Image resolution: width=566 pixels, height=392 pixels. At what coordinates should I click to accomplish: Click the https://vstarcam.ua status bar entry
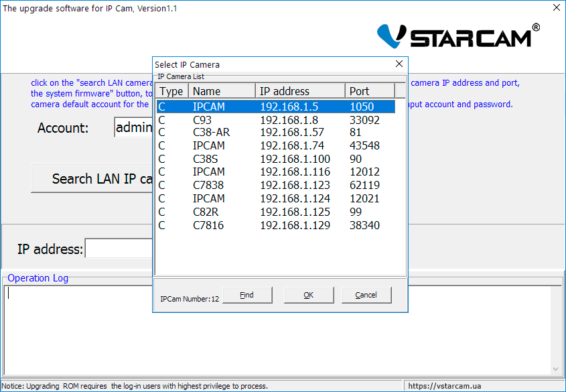pos(444,386)
